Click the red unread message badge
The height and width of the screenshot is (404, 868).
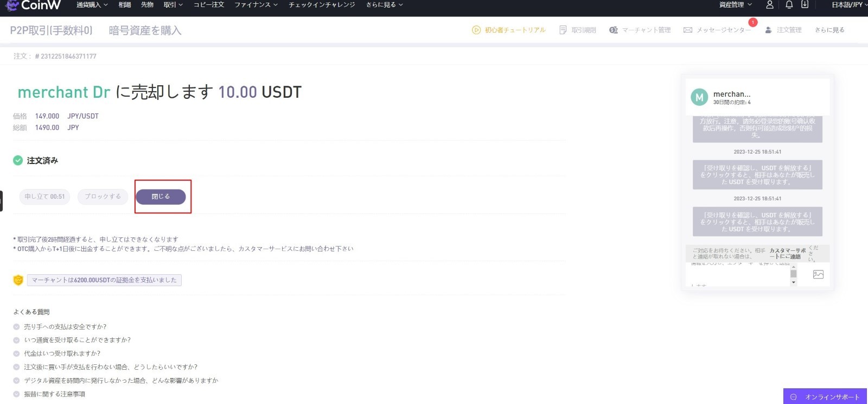753,22
